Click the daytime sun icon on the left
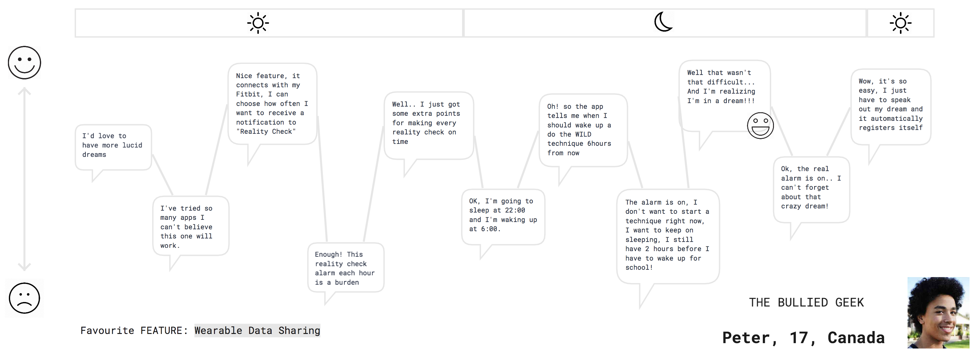Image resolution: width=980 pixels, height=358 pixels. [258, 23]
